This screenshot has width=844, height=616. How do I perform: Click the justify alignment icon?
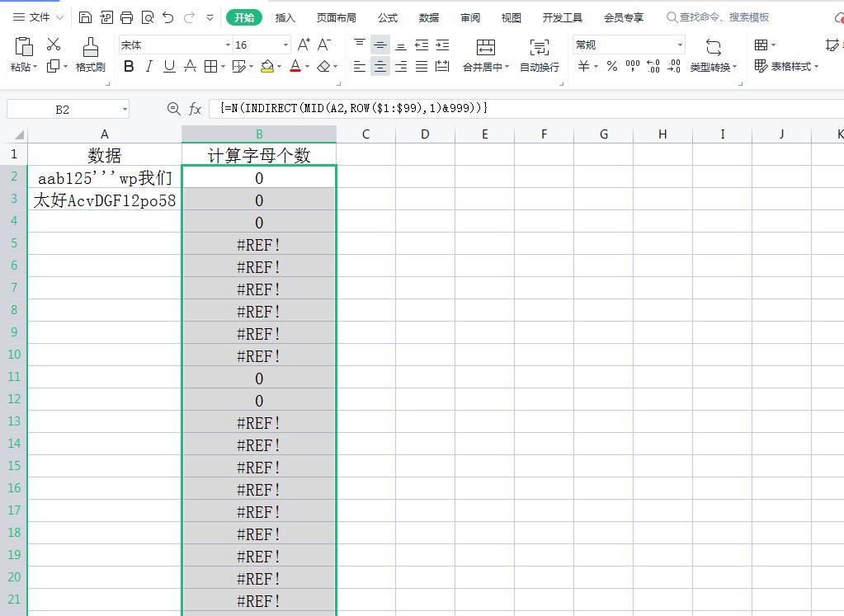pos(422,66)
